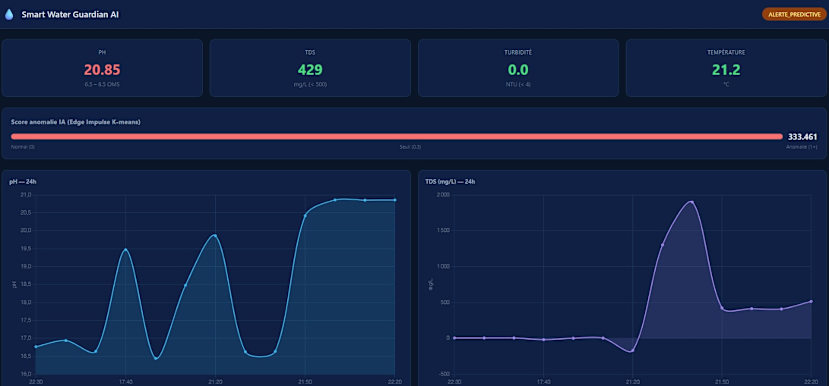This screenshot has height=386, width=829.
Task: Click the 18.5 label on the pH chart axis
Action: click(x=26, y=284)
